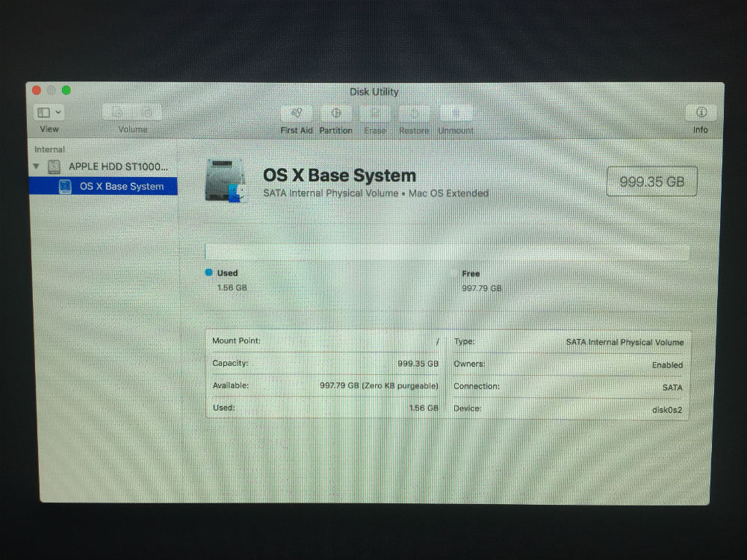Click the green zoom window button
Viewport: 747px width, 560px height.
click(x=66, y=90)
